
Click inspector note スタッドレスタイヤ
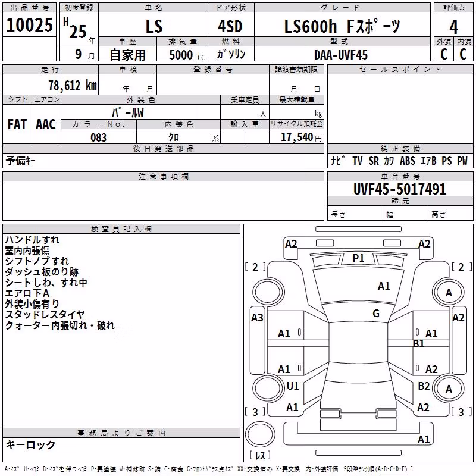click(45, 315)
